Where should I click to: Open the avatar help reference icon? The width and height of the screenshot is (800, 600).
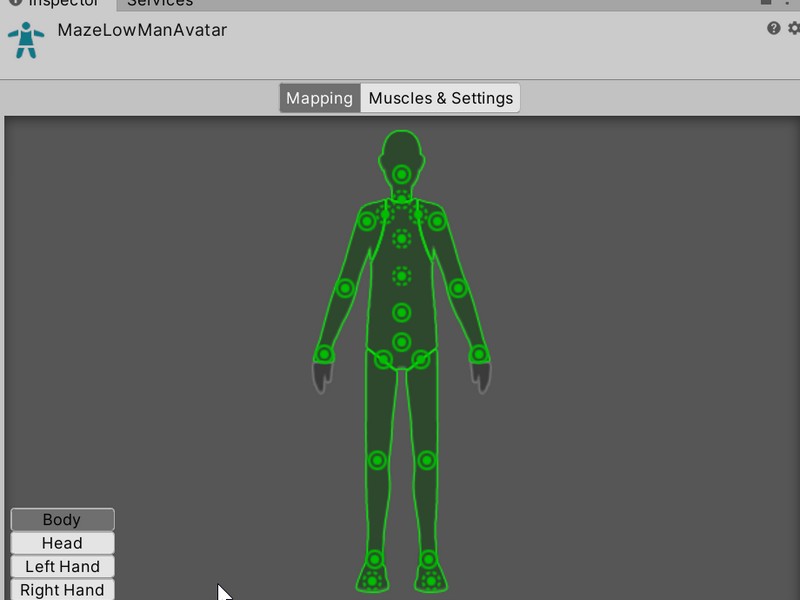click(773, 28)
